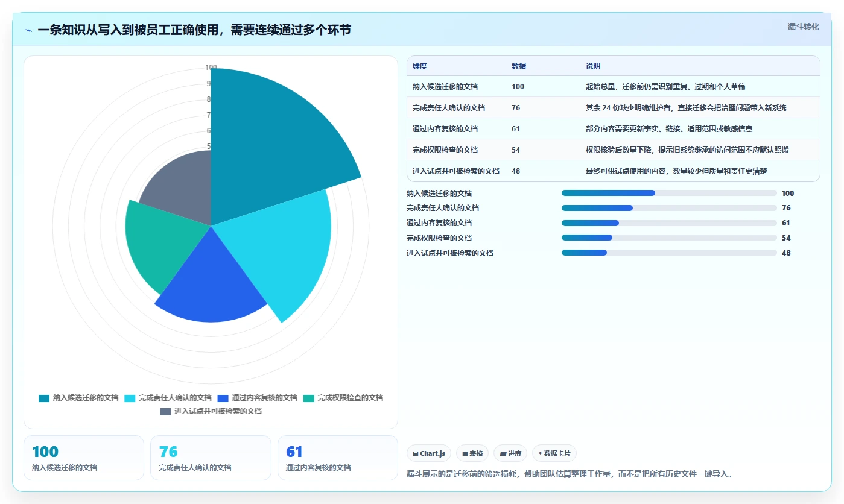Select table row 完成权限检查的文档

614,150
